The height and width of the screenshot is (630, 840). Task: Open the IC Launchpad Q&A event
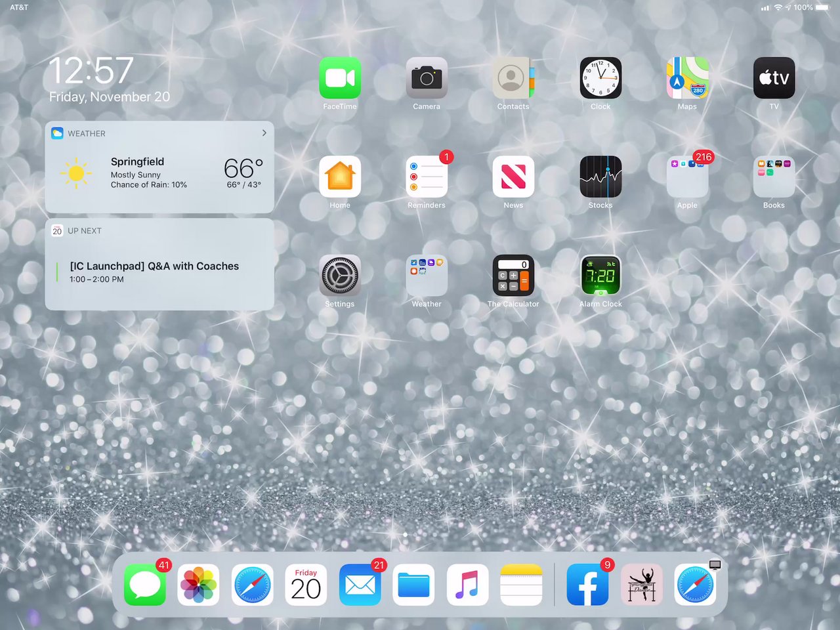[x=154, y=266]
